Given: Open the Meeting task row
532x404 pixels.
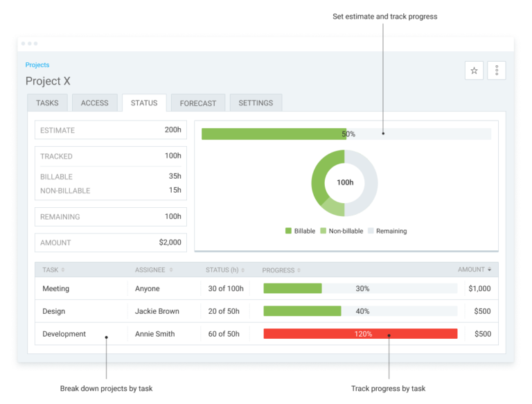Looking at the screenshot, I should pyautogui.click(x=267, y=288).
